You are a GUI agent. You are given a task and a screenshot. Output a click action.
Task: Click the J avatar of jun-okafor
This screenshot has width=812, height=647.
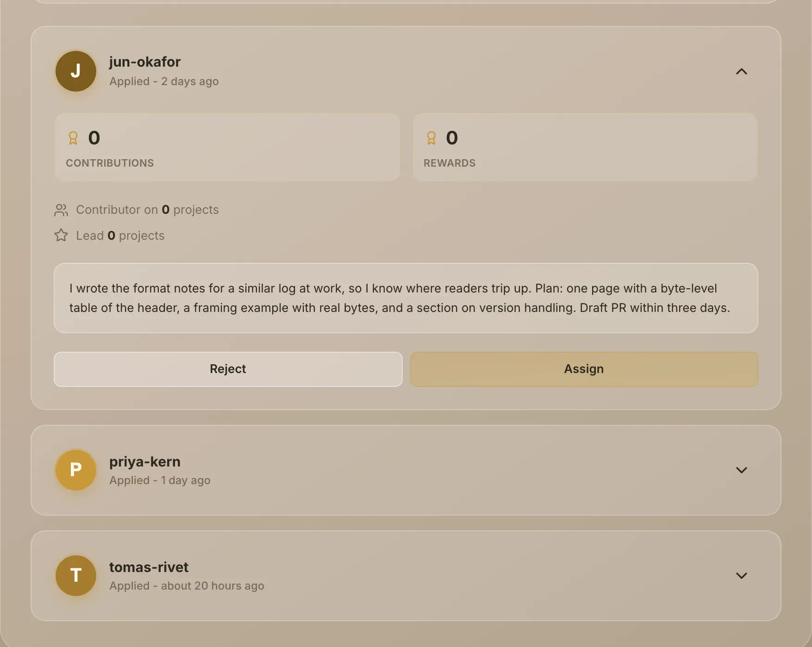(75, 71)
